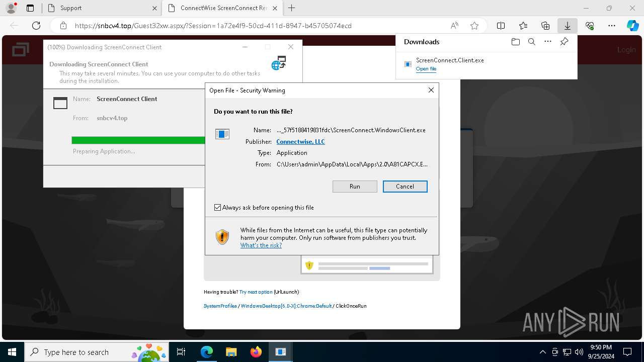The image size is (644, 362).
Task: Open ScreenConnect installer taskbar icon
Action: (x=280, y=352)
